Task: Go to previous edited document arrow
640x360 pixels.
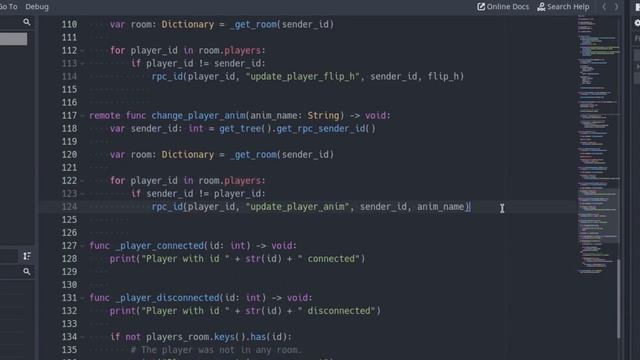Action: coord(604,7)
